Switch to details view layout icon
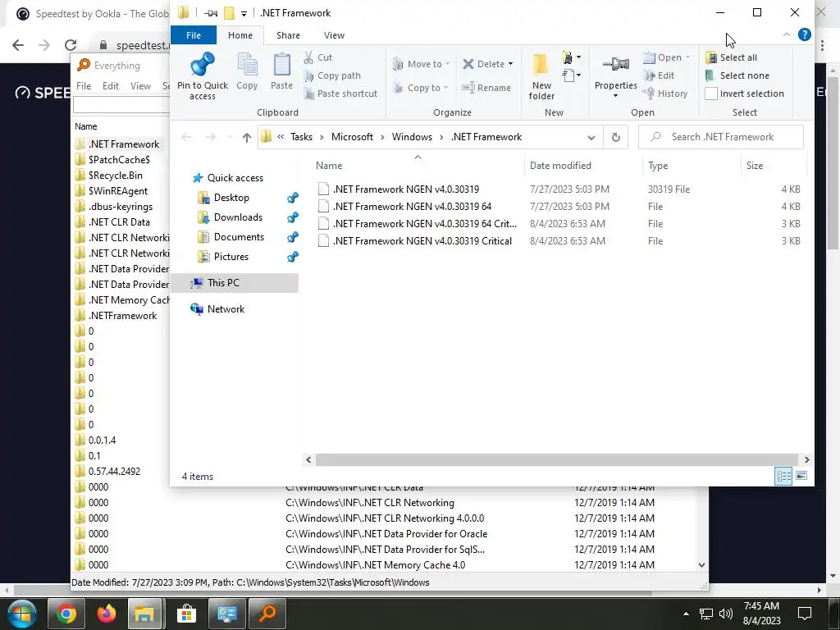840x630 pixels. [783, 476]
